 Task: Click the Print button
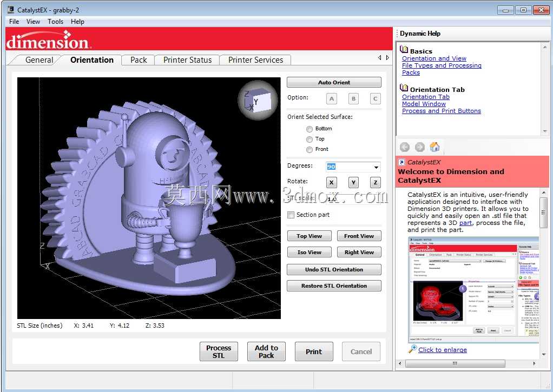pyautogui.click(x=314, y=351)
